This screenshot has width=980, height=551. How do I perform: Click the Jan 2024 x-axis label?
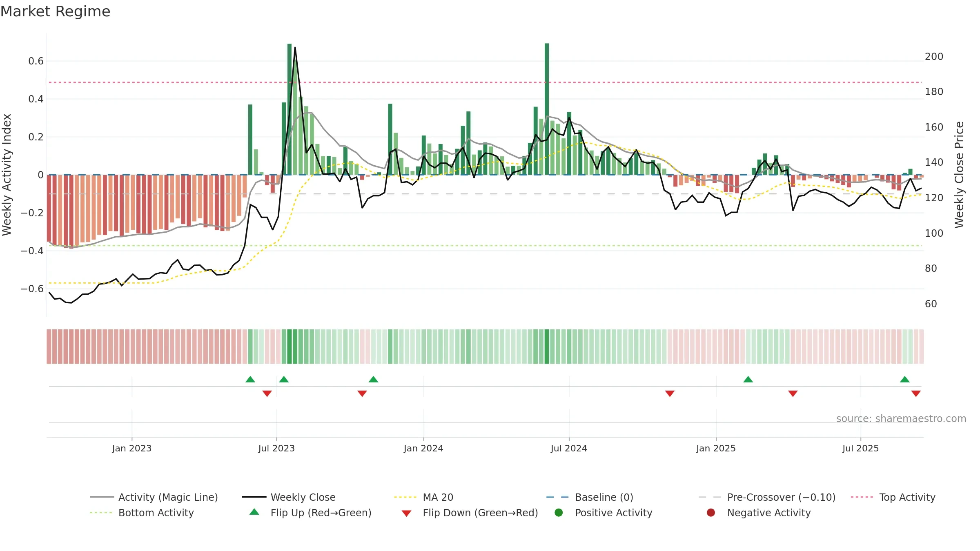423,448
